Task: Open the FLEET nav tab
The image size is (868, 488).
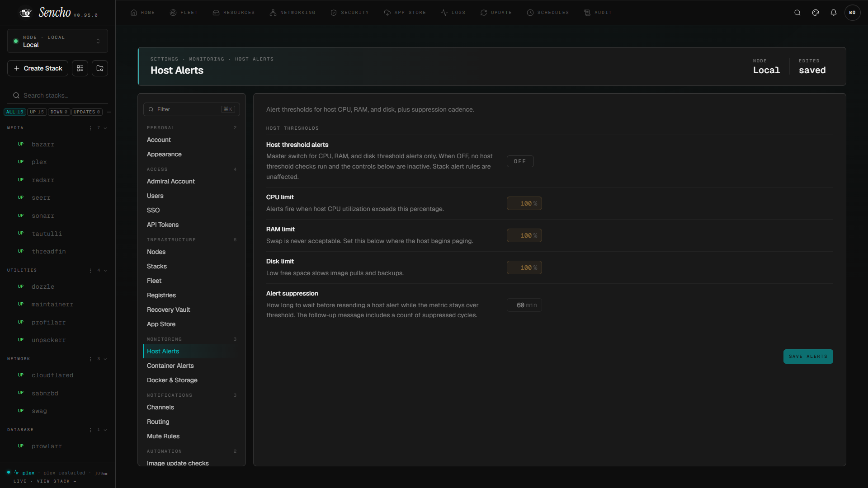Action: click(x=184, y=13)
